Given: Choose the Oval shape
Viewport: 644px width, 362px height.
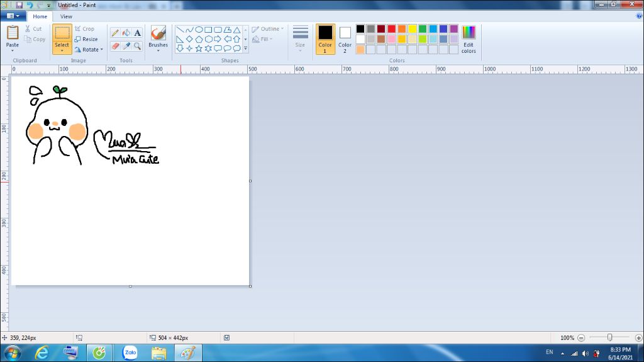Looking at the screenshot, I should [x=199, y=30].
